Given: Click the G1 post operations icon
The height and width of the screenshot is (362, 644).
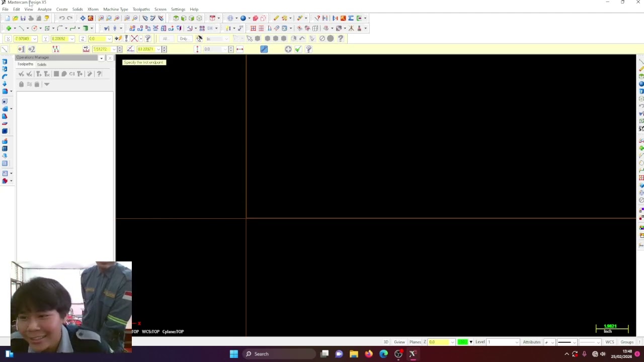Looking at the screenshot, I should (72, 74).
